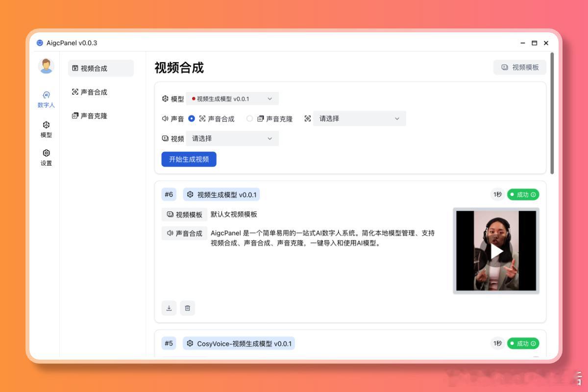Select the 声音合成 radio option
Screen dimensions: 588x392
coord(192,119)
